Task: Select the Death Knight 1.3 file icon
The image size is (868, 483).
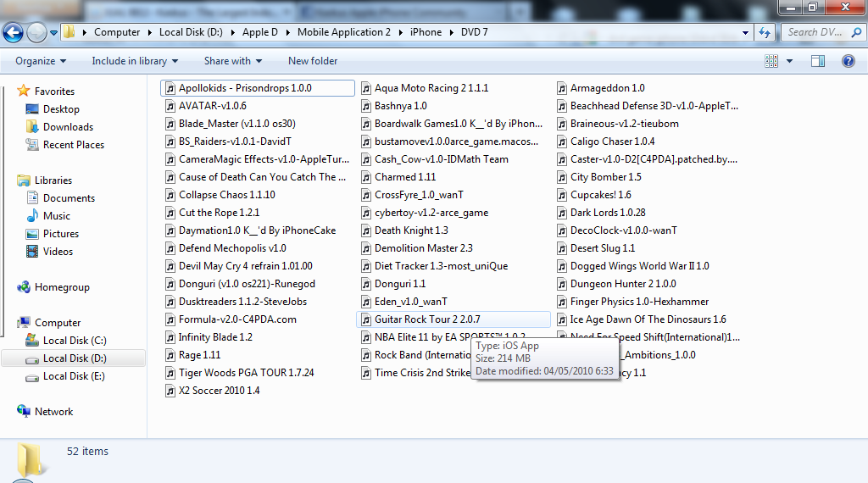Action: click(x=366, y=230)
